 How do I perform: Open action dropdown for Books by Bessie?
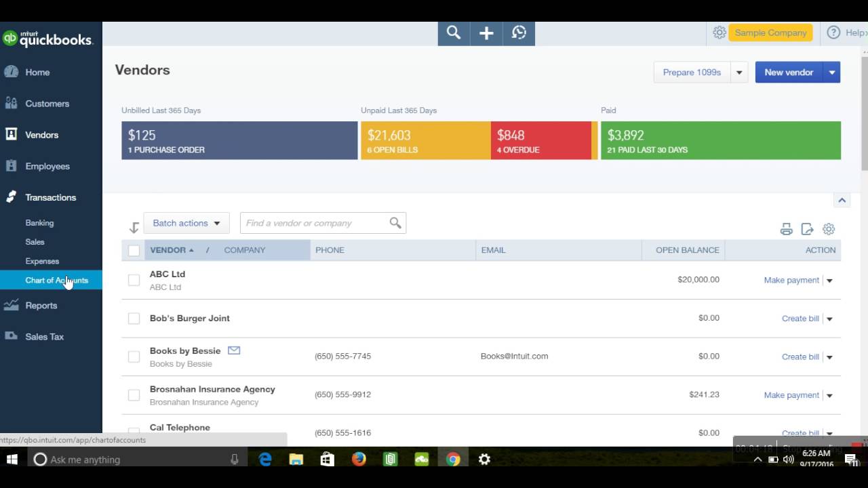[x=829, y=357]
